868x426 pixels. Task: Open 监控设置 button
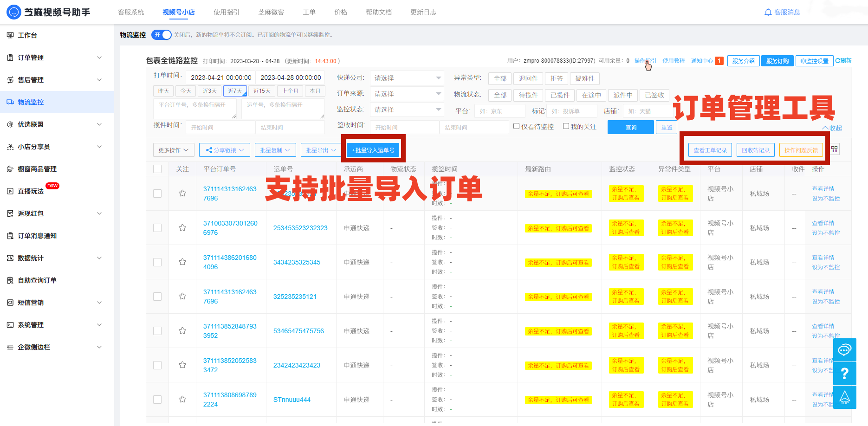pyautogui.click(x=815, y=61)
